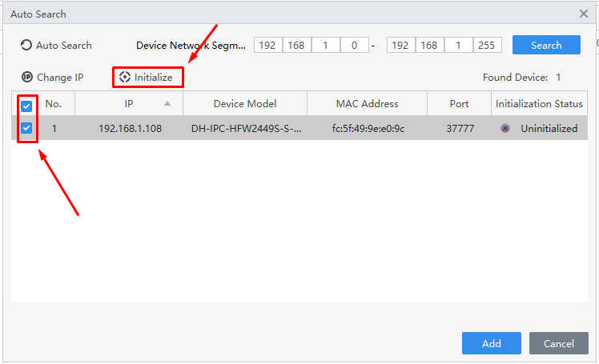Click the Search button
599x364 pixels.
[x=546, y=45]
